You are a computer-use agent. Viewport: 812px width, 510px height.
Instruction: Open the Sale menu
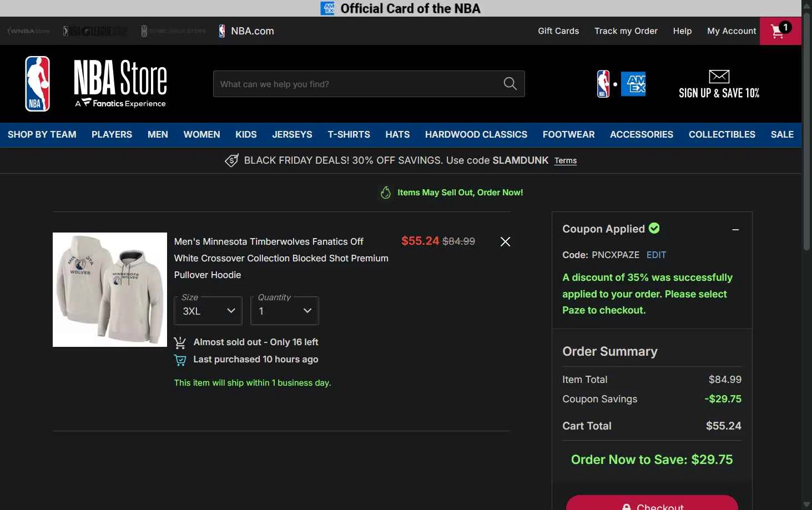(x=782, y=134)
